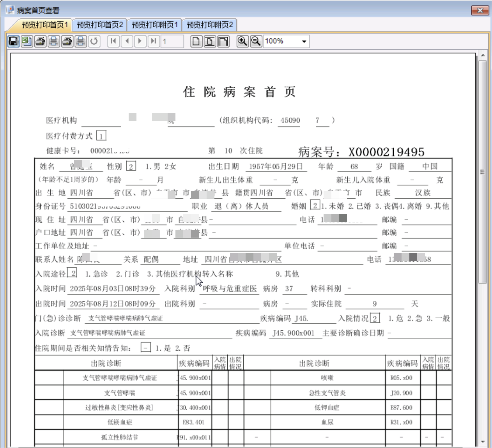Zoom out with the magnifier minus icon
The image size is (492, 448).
256,41
